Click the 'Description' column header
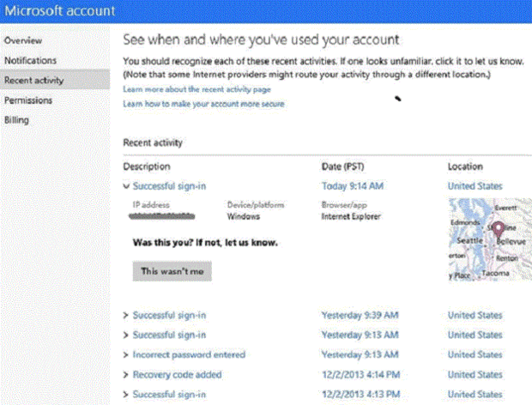532x405 pixels. pyautogui.click(x=147, y=166)
